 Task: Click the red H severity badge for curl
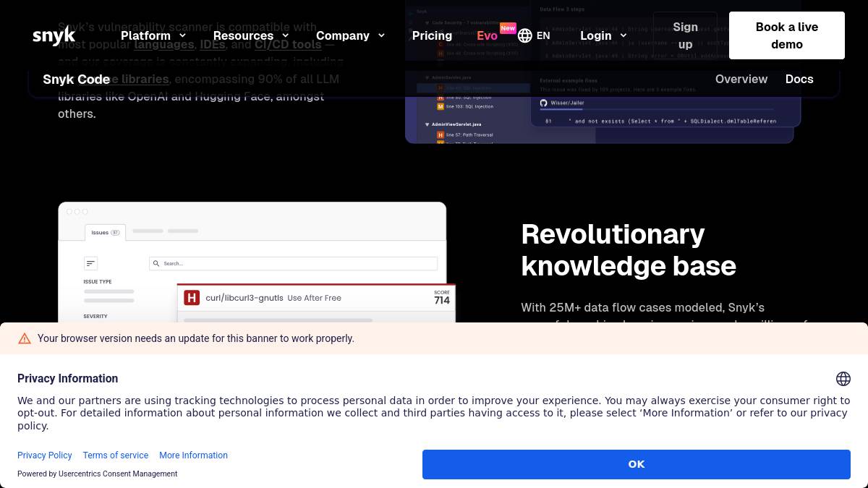pos(192,298)
